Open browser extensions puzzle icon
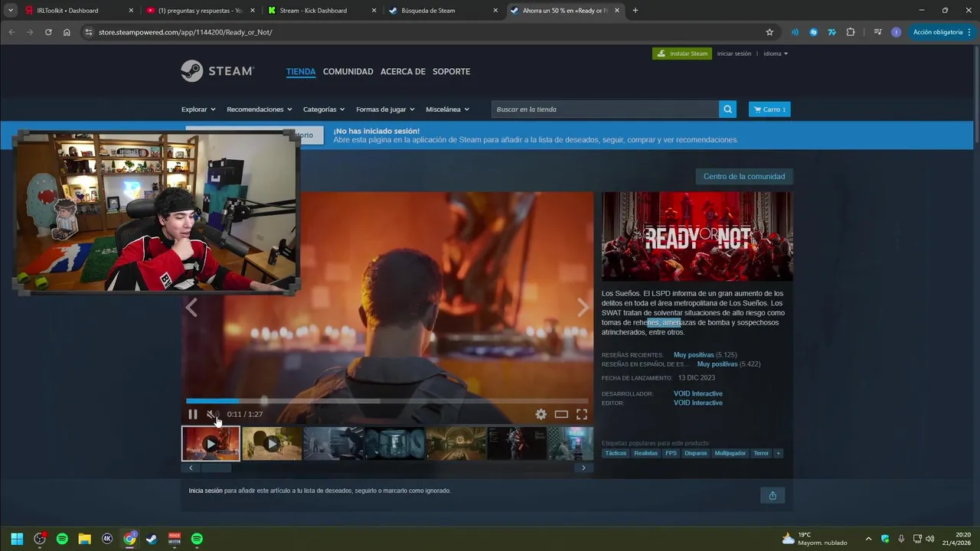The width and height of the screenshot is (980, 551). pos(851,32)
